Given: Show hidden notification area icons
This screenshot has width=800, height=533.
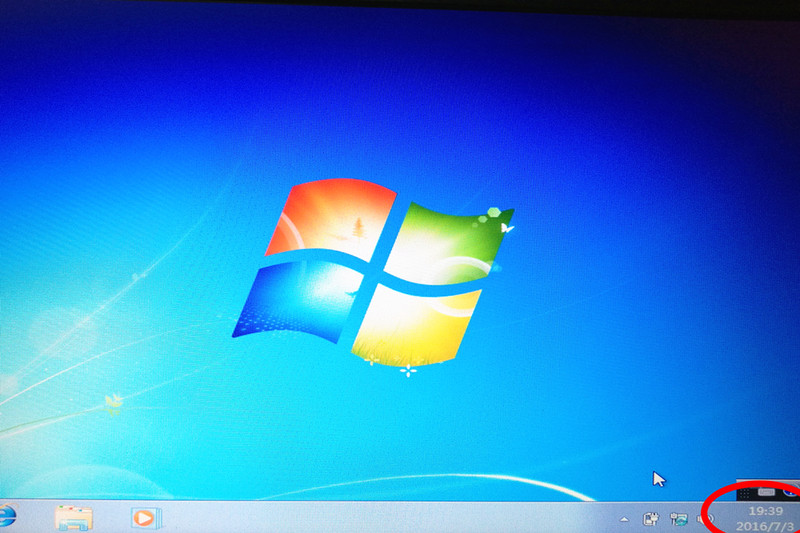Looking at the screenshot, I should coord(625,519).
